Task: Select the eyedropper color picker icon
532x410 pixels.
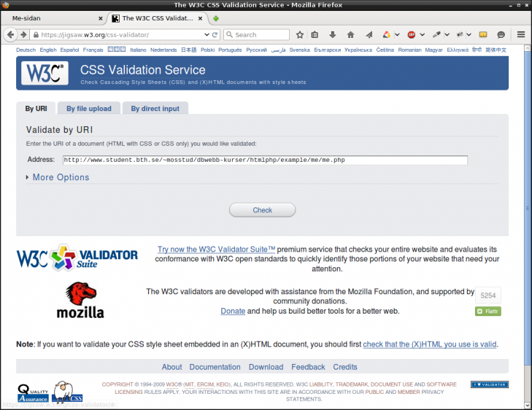Action: [x=436, y=34]
